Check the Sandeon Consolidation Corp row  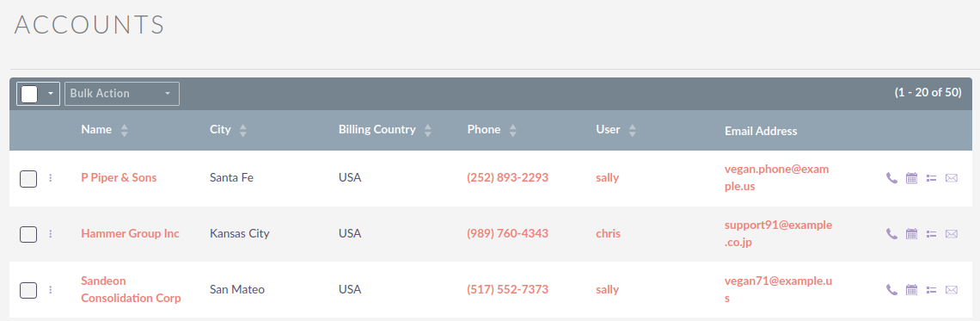coord(28,290)
